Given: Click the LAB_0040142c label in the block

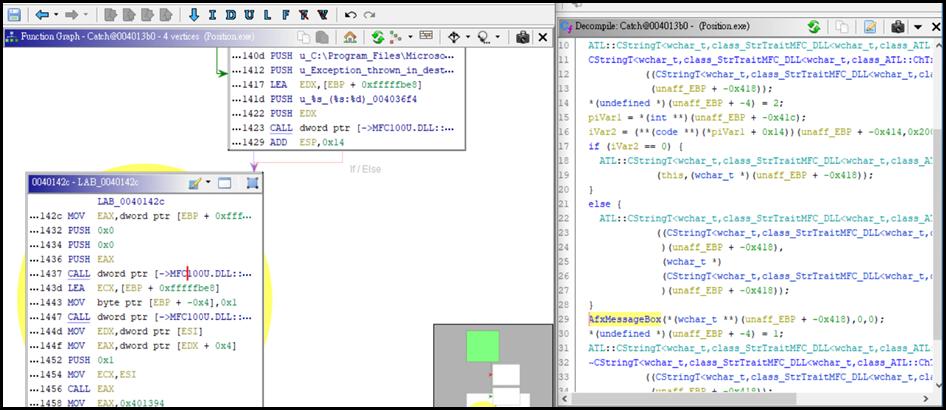Looking at the screenshot, I should pyautogui.click(x=131, y=201).
